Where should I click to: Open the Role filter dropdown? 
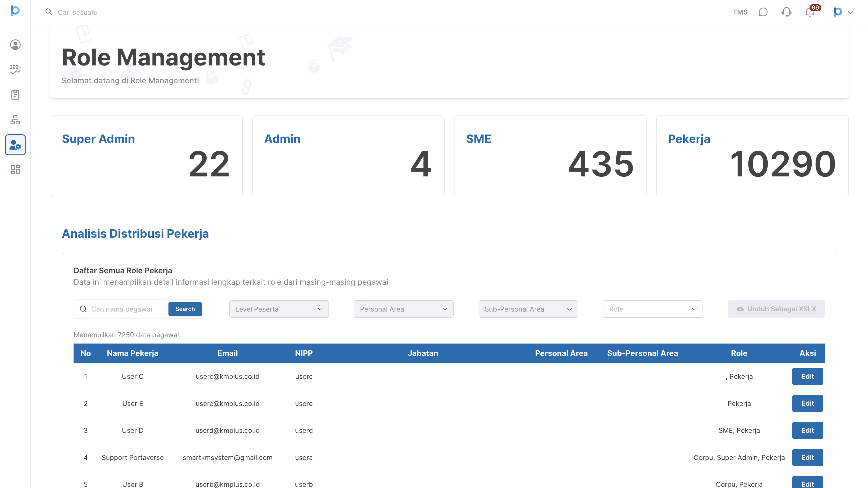(x=652, y=309)
